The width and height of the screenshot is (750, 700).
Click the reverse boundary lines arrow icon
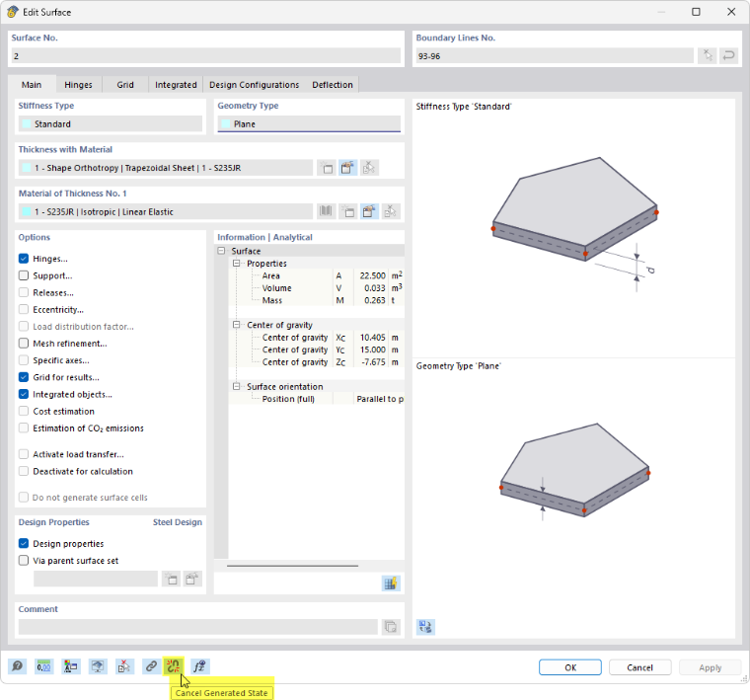click(x=728, y=56)
